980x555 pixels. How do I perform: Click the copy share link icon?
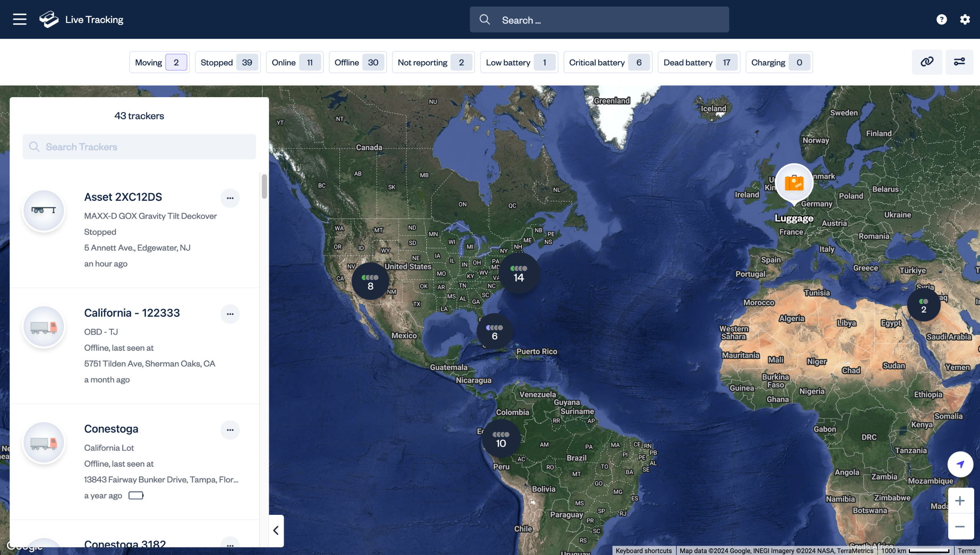927,62
